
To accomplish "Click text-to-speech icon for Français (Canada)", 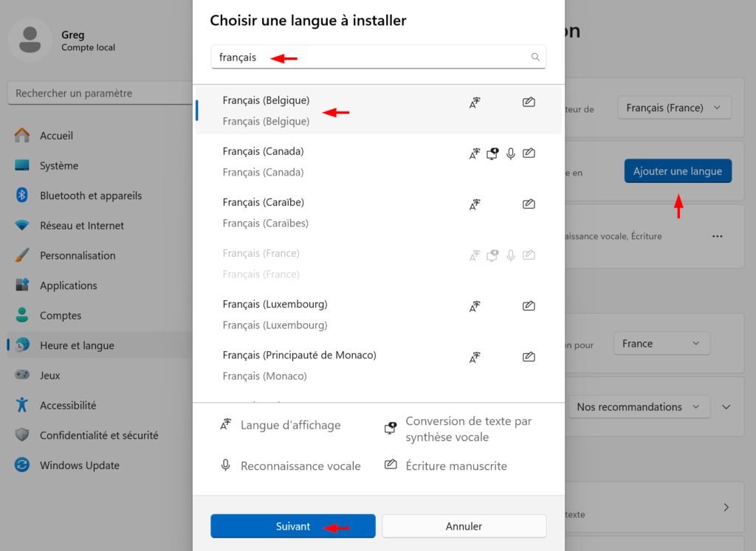I will pyautogui.click(x=492, y=153).
